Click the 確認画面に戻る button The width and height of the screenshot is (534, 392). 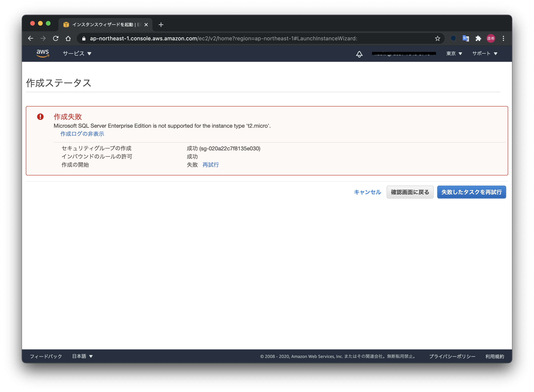point(410,192)
